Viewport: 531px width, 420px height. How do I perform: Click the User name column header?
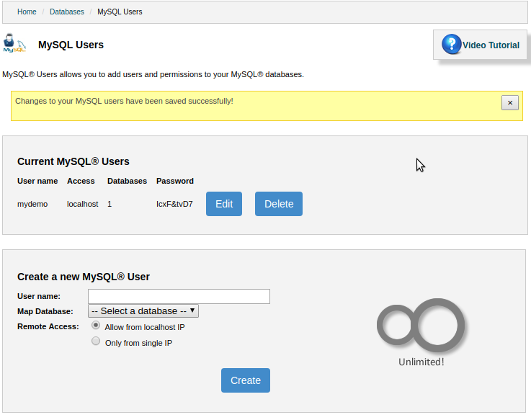(37, 182)
